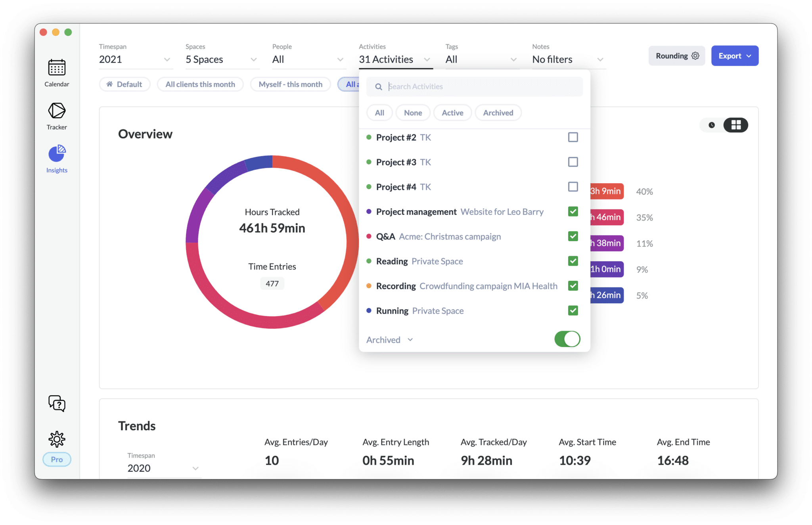Click the search magnifier icon
812x525 pixels.
(x=379, y=87)
